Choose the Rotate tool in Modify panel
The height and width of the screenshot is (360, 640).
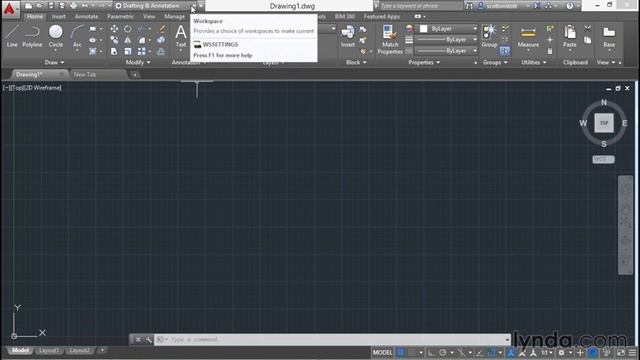click(x=128, y=29)
